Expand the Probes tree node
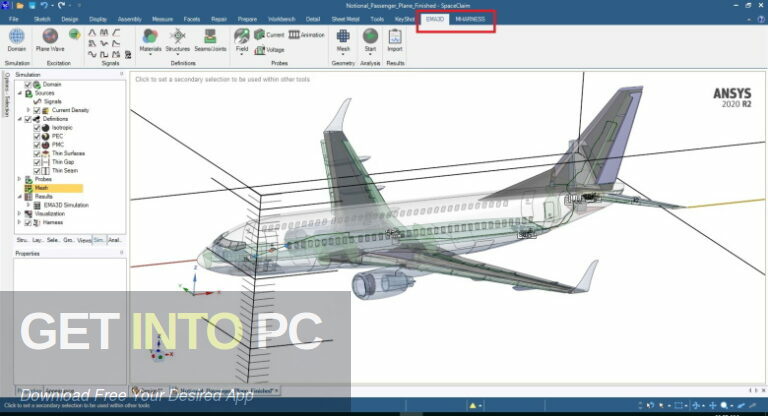The image size is (768, 416). (x=20, y=179)
